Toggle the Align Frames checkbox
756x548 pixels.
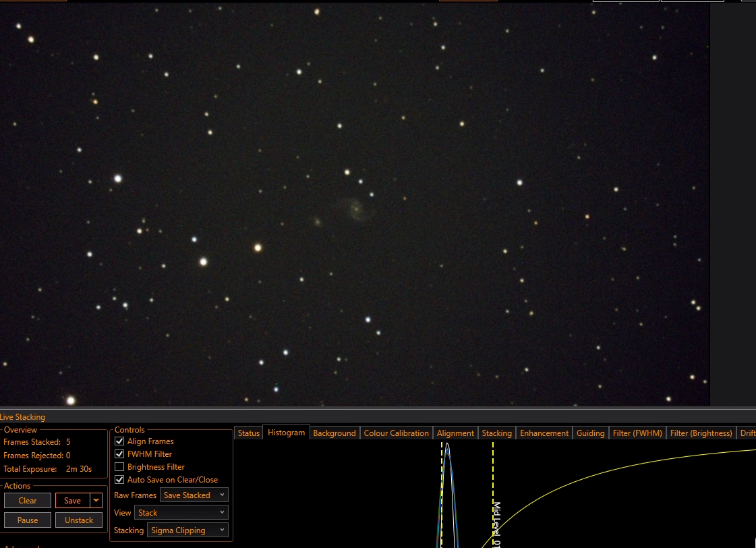click(119, 441)
